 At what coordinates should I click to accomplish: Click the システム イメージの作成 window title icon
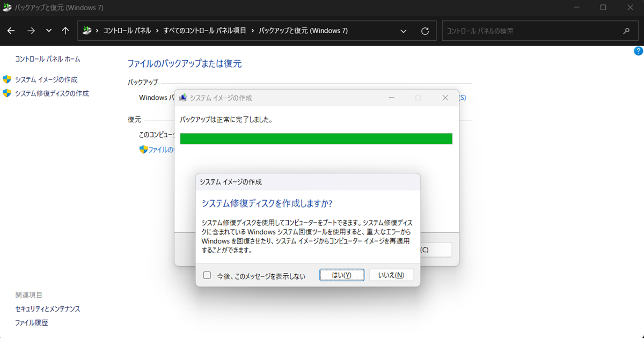point(183,98)
